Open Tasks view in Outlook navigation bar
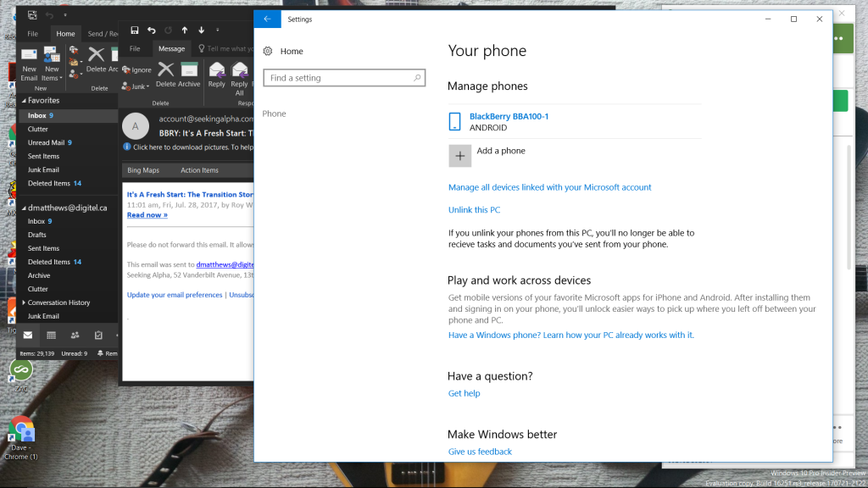Screen dimensions: 868x488 (98, 335)
